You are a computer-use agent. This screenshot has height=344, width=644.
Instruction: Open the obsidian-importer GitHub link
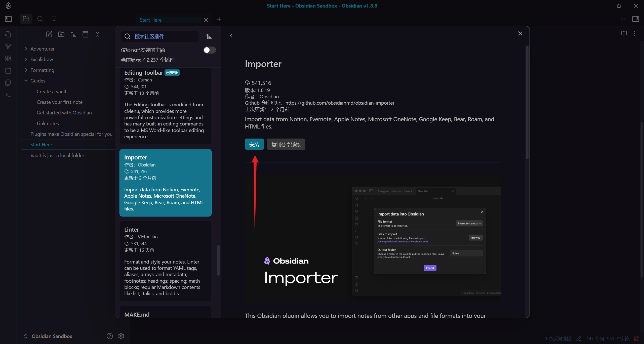click(340, 103)
